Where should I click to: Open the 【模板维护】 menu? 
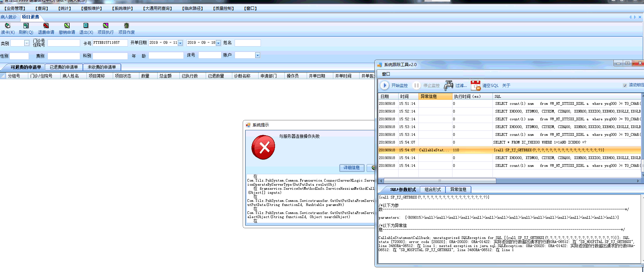[x=92, y=8]
